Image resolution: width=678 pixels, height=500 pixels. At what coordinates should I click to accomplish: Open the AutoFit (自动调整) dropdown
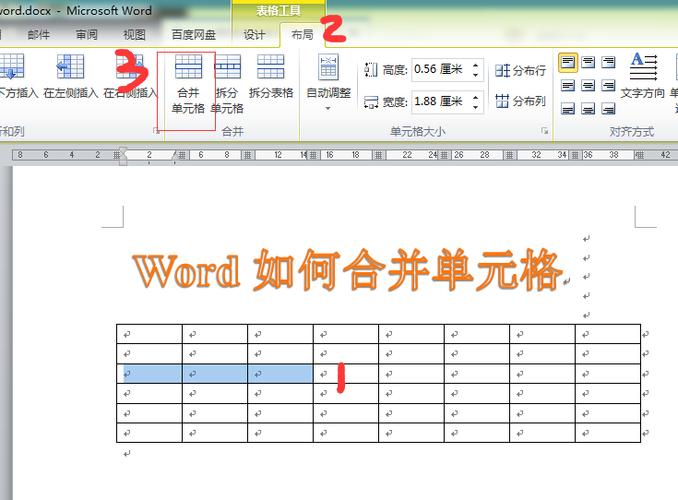pos(328,82)
